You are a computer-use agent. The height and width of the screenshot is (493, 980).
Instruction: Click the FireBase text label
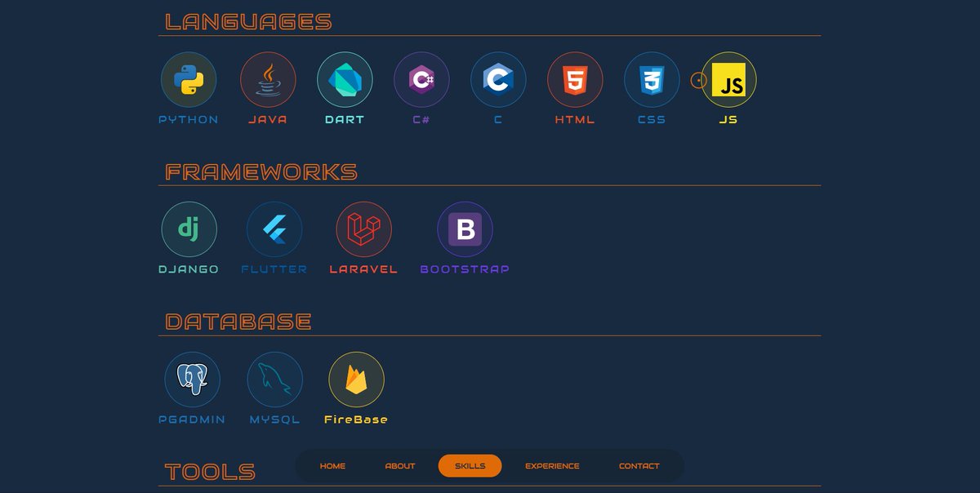tap(356, 420)
